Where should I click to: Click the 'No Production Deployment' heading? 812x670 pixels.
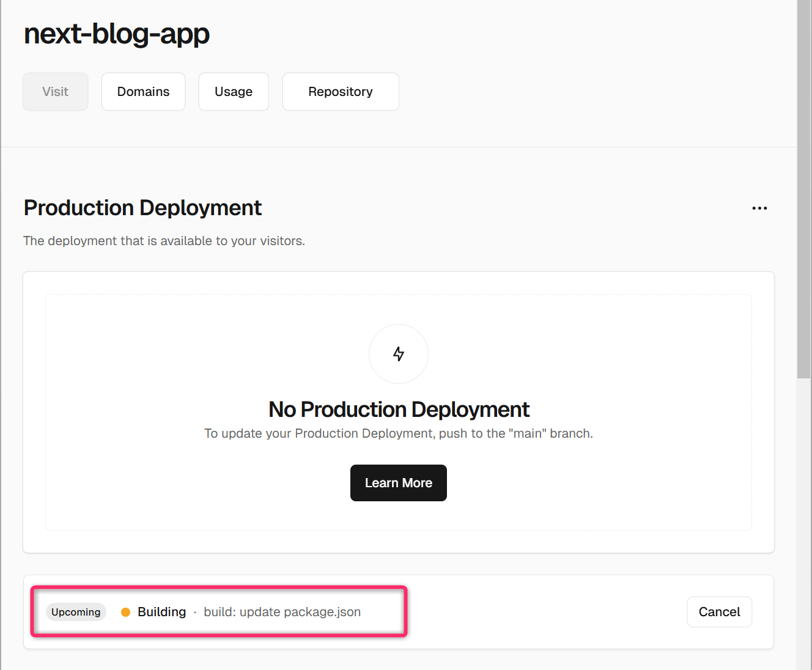tap(399, 409)
